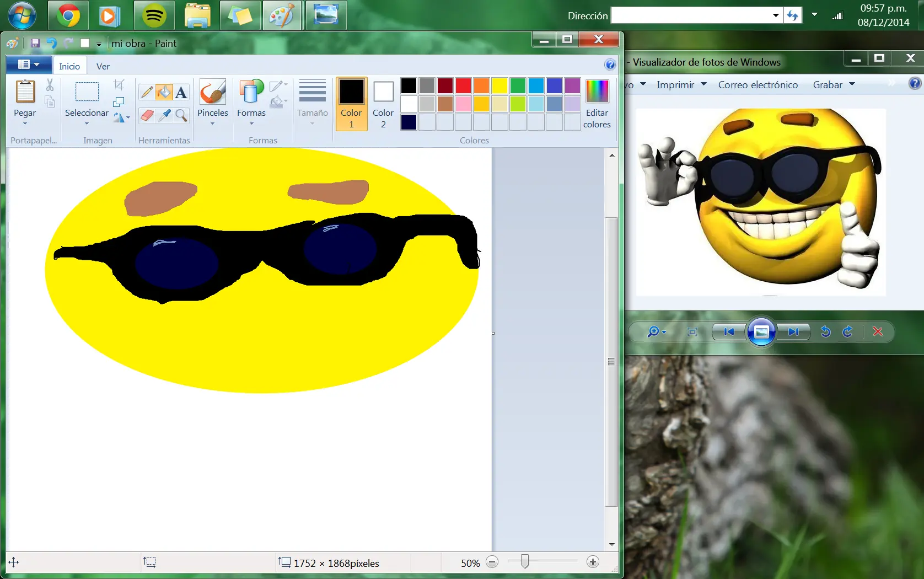Switch to the Ver ribbon tab
Screen dimensions: 924x579
(x=103, y=66)
